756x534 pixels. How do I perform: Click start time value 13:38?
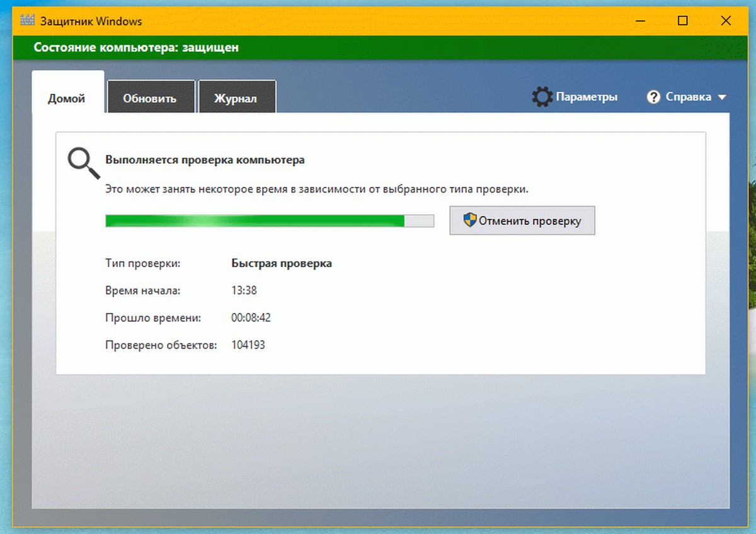[244, 290]
